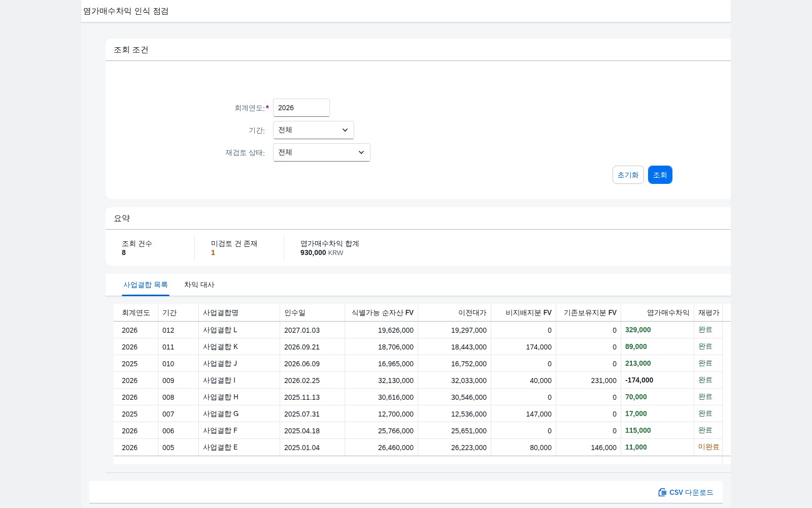
Task: Open the 재검토 상태 dropdown
Action: pos(322,152)
